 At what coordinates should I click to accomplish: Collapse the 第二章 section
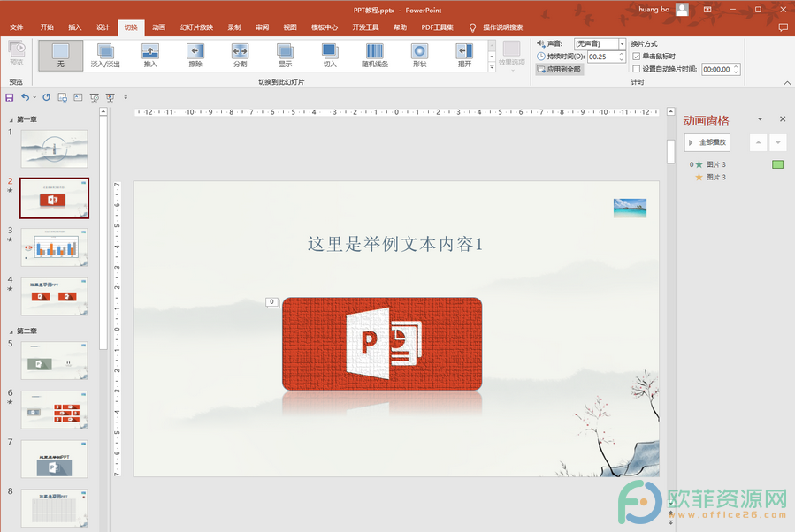pos(11,331)
